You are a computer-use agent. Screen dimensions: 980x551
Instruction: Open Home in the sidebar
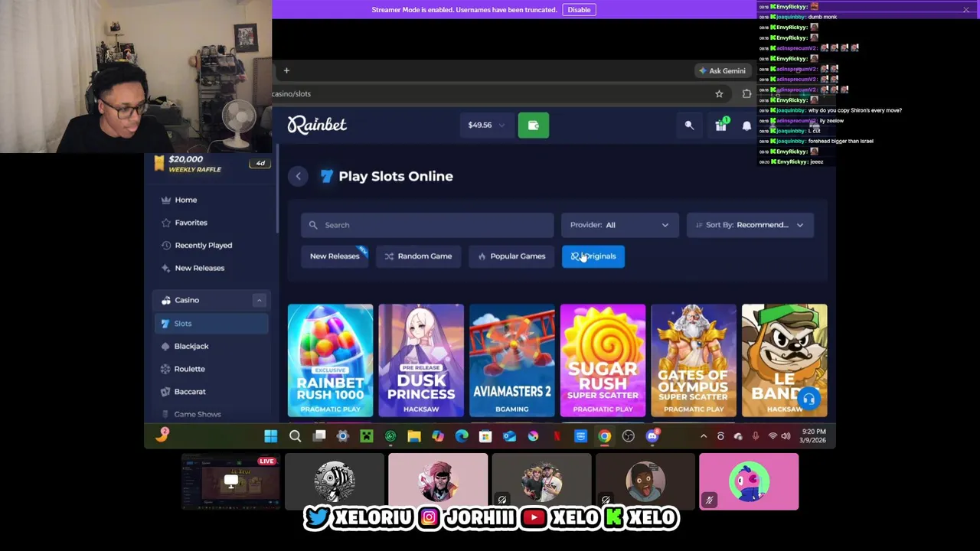pyautogui.click(x=186, y=200)
